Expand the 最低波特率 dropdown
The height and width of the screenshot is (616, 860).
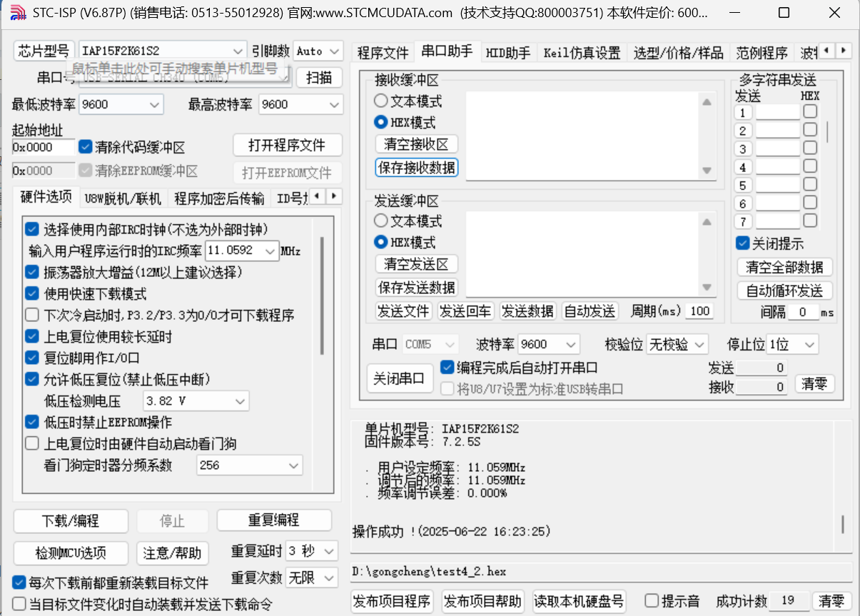[121, 104]
